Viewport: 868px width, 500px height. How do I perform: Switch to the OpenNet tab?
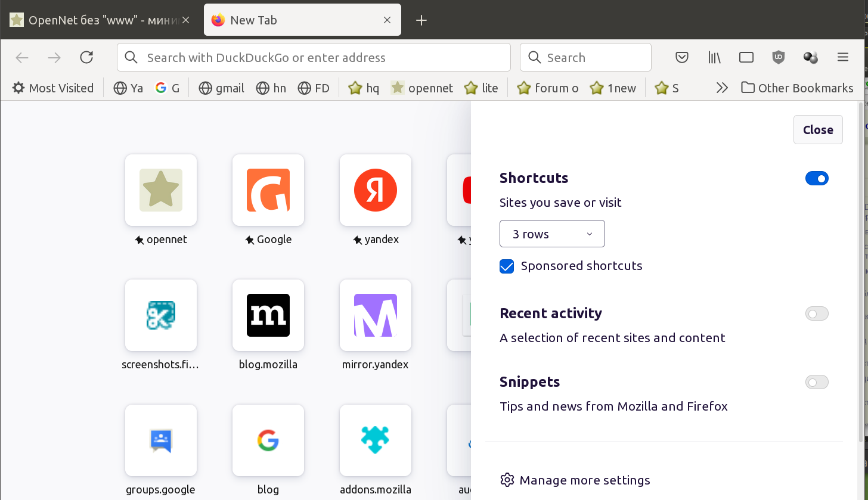click(101, 20)
